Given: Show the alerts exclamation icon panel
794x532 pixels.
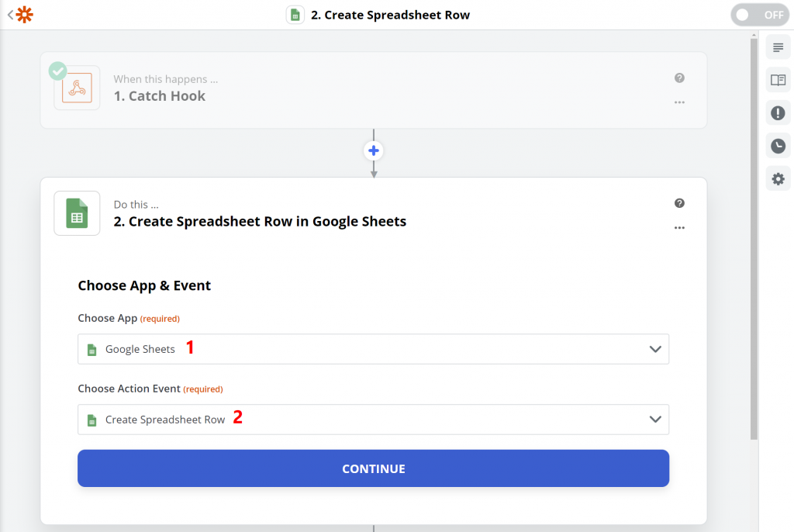Looking at the screenshot, I should click(778, 113).
